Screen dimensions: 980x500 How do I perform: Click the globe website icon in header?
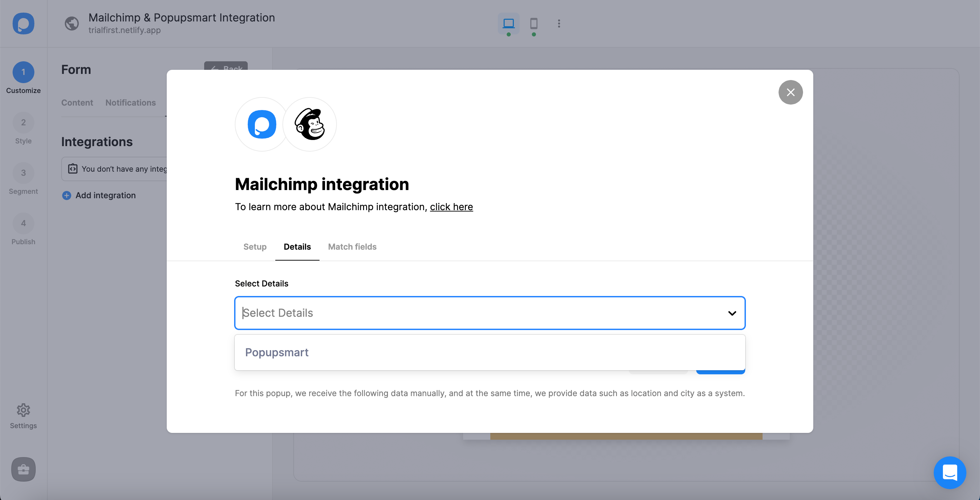click(x=71, y=23)
